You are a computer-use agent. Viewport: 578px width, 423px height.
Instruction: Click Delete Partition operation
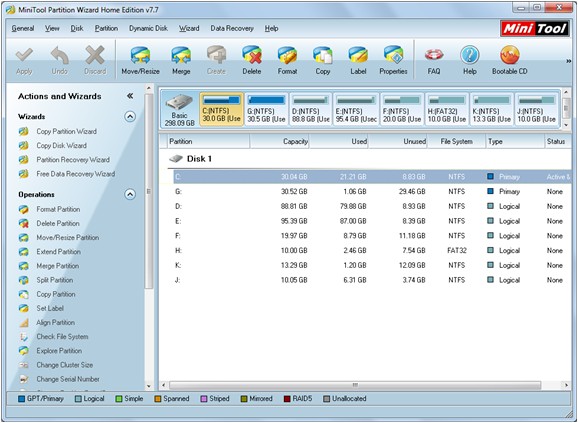click(x=58, y=223)
